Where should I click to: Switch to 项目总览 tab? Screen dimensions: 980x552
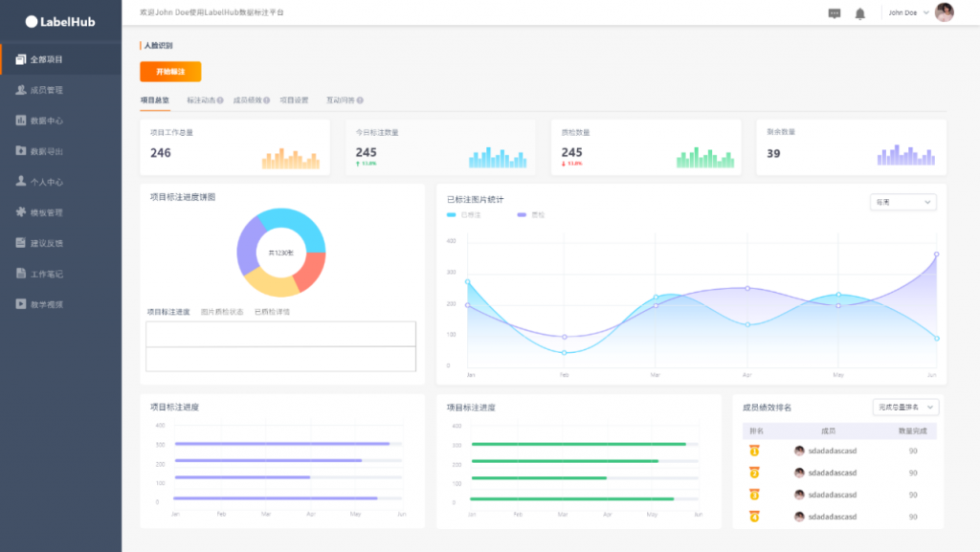(155, 99)
